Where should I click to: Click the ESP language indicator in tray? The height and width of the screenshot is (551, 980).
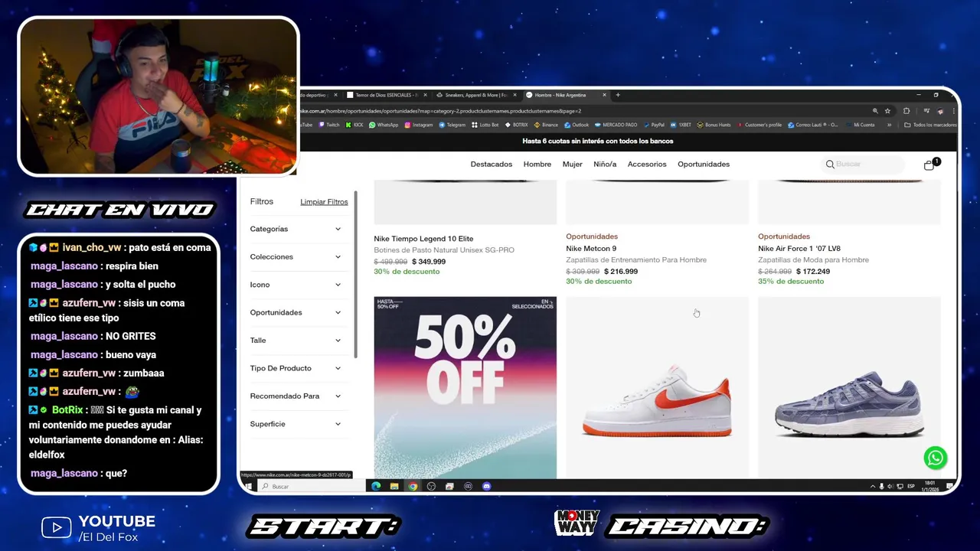[x=911, y=486]
